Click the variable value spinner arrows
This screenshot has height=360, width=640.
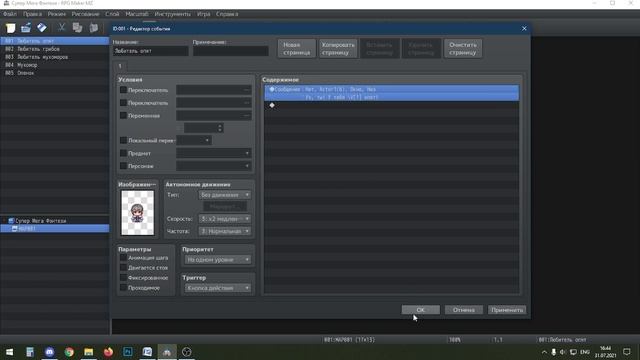pos(220,128)
